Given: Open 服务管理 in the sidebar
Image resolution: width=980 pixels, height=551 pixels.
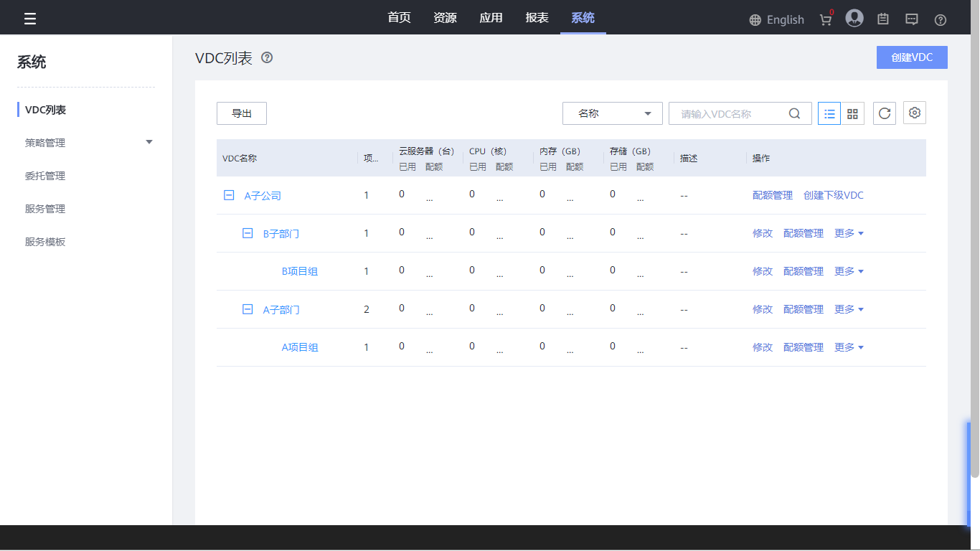Looking at the screenshot, I should 45,209.
